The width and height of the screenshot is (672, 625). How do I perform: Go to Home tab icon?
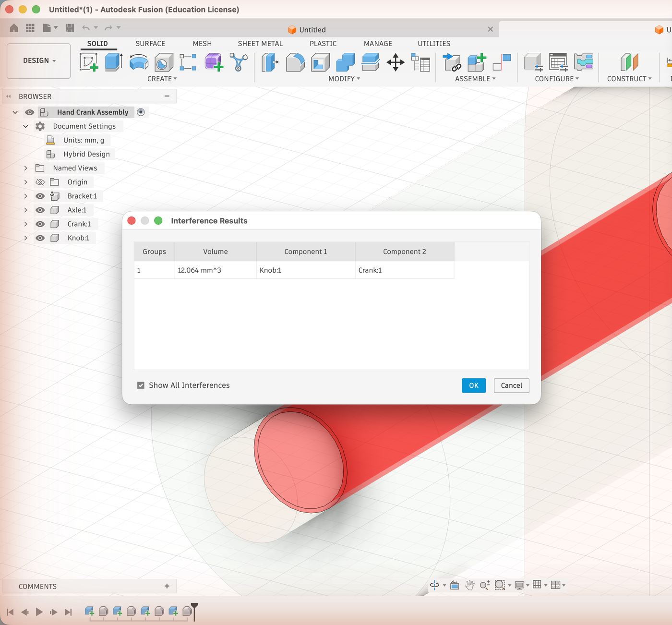tap(14, 28)
